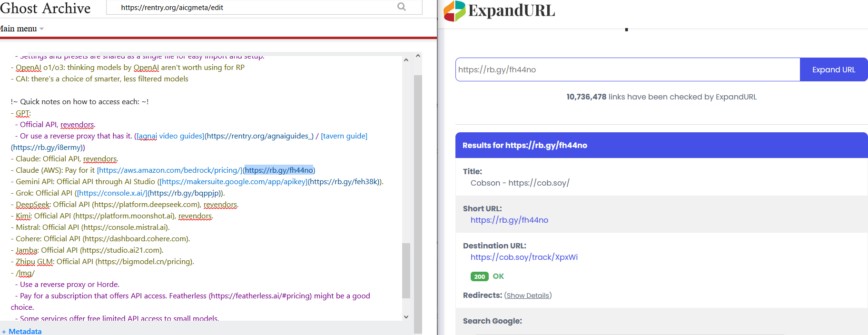This screenshot has width=868, height=335.
Task: Click the Ghost Archive search magnifier icon
Action: (402, 7)
